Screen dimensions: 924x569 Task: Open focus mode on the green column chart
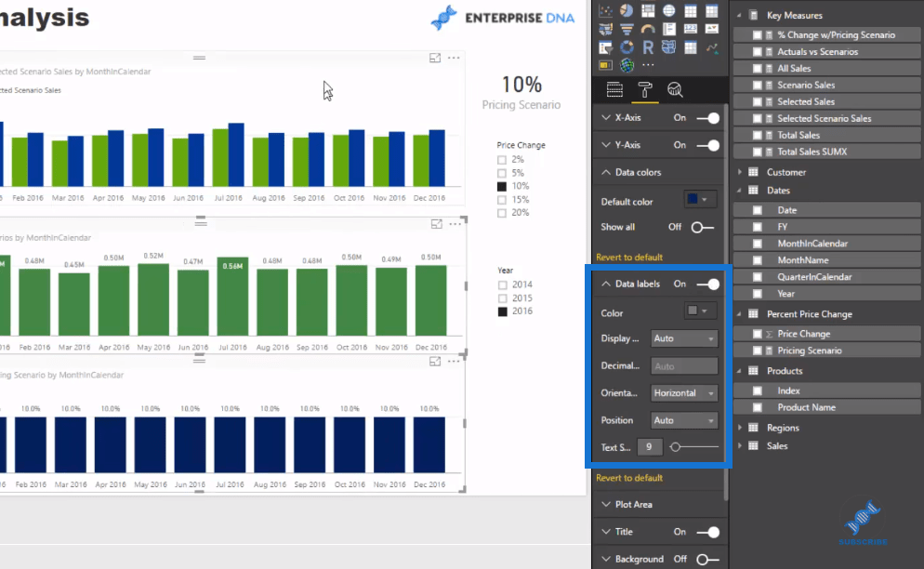(x=436, y=224)
